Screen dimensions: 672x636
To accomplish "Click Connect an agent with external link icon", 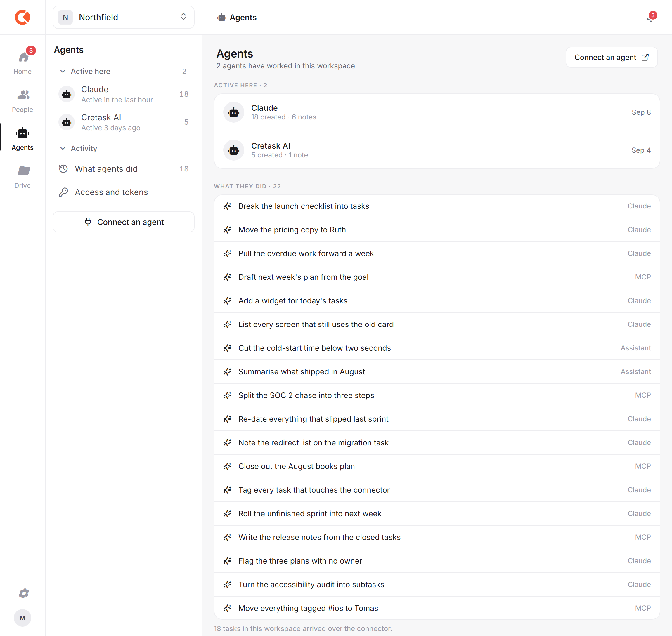I will [612, 57].
